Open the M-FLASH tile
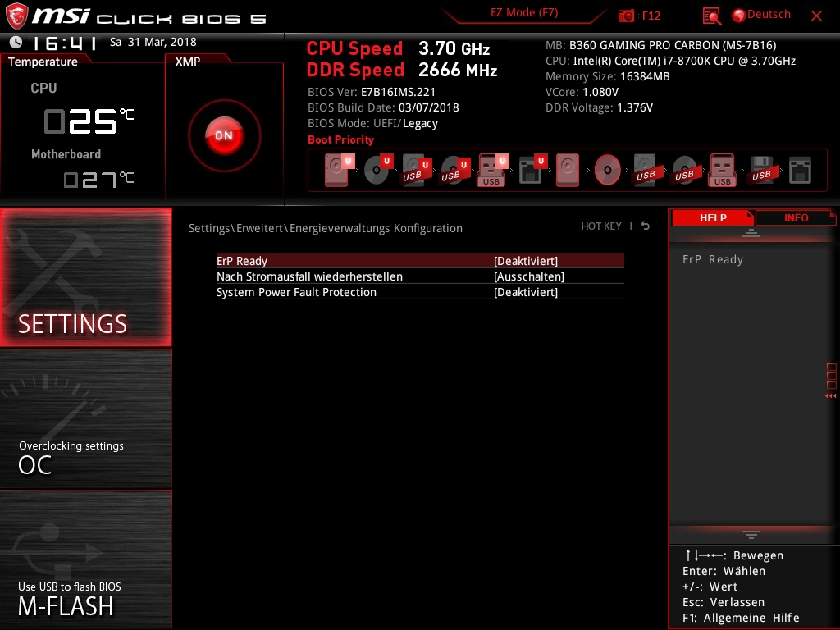The height and width of the screenshot is (630, 840). (x=85, y=559)
